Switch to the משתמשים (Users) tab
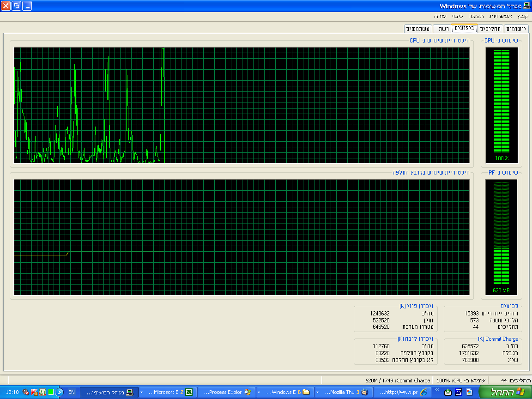This screenshot has height=399, width=532. point(418,29)
